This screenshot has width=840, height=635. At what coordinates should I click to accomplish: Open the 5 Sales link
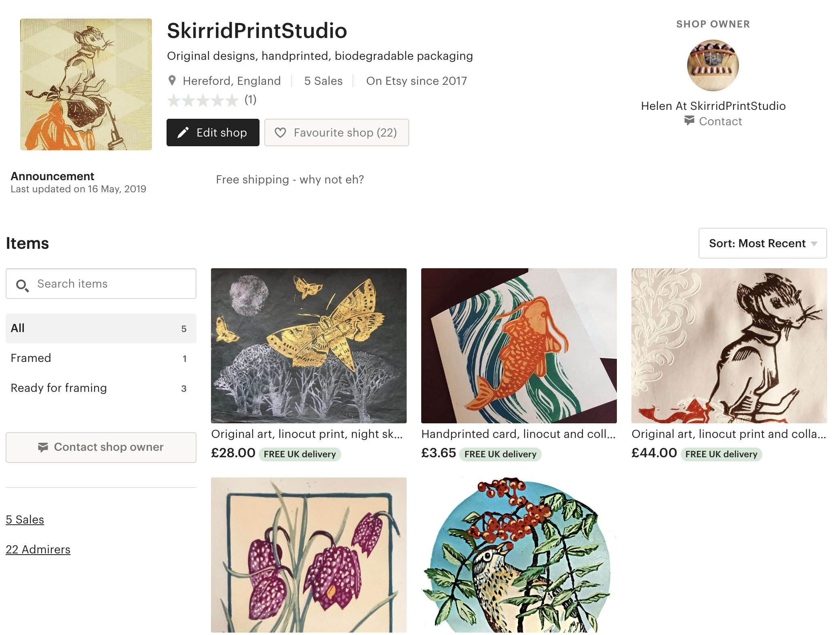pos(25,519)
